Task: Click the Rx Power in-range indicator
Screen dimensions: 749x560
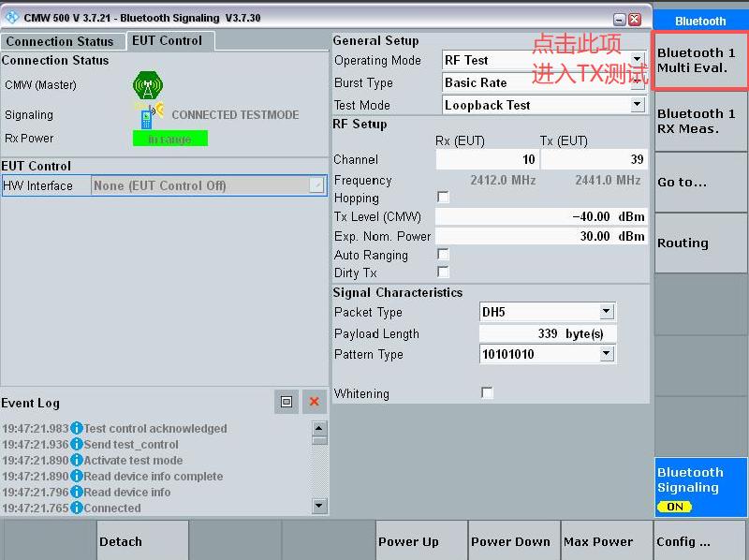Action: [170, 139]
